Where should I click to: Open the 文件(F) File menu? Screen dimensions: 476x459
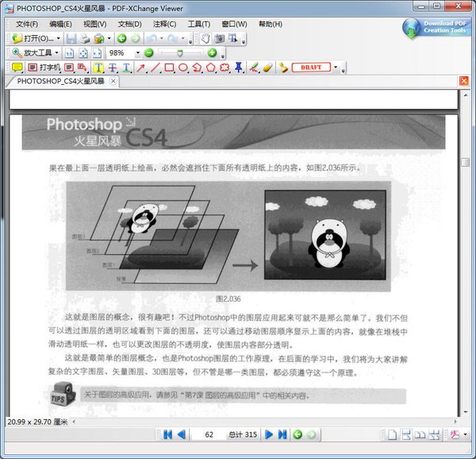point(27,24)
